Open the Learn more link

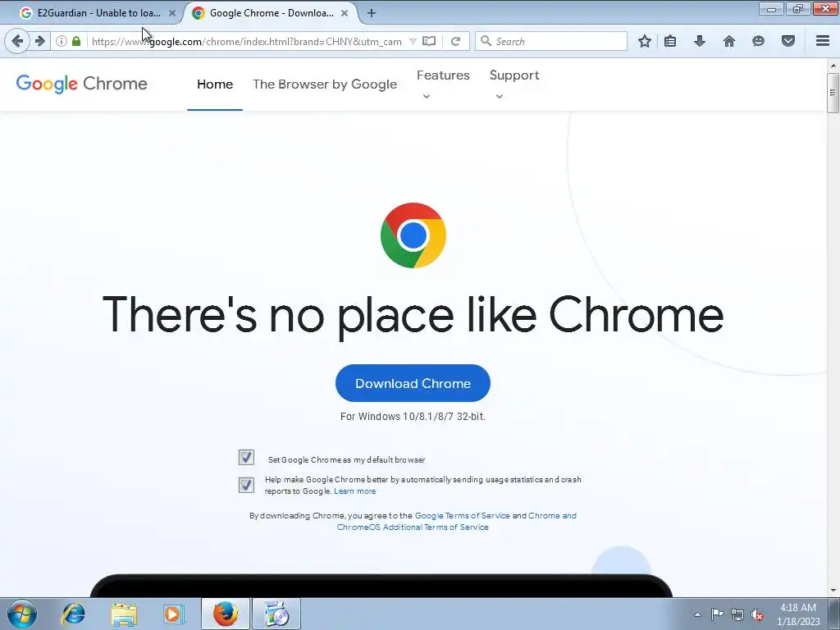tap(354, 491)
